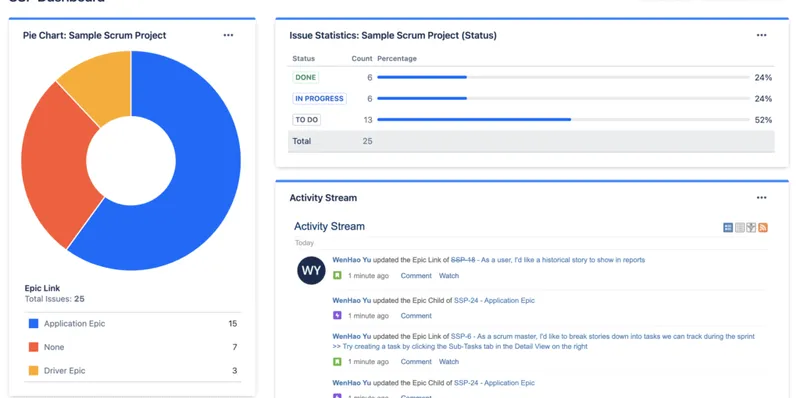Click the Today date label
This screenshot has height=398, width=800.
[305, 243]
